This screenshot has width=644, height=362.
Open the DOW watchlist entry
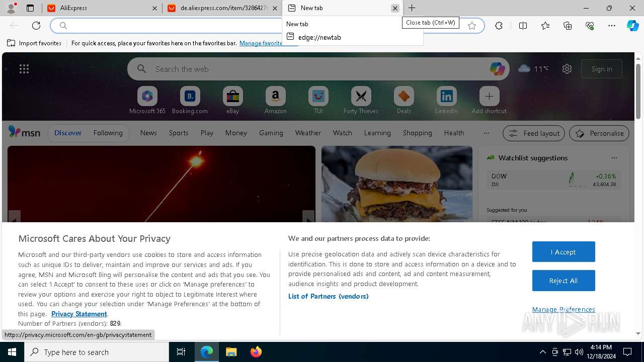pos(553,180)
